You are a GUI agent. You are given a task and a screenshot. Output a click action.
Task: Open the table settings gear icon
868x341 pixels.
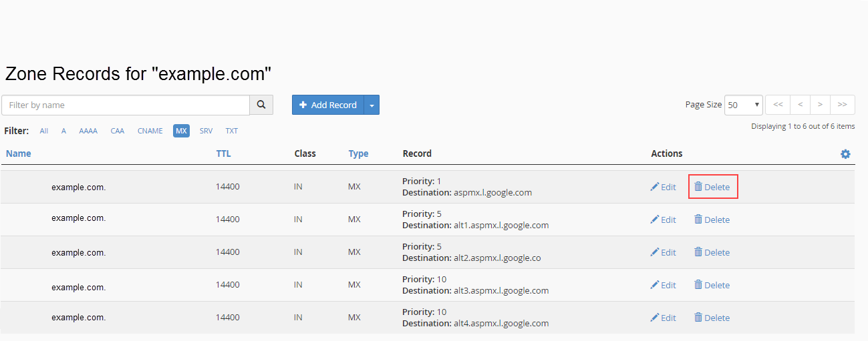(845, 154)
